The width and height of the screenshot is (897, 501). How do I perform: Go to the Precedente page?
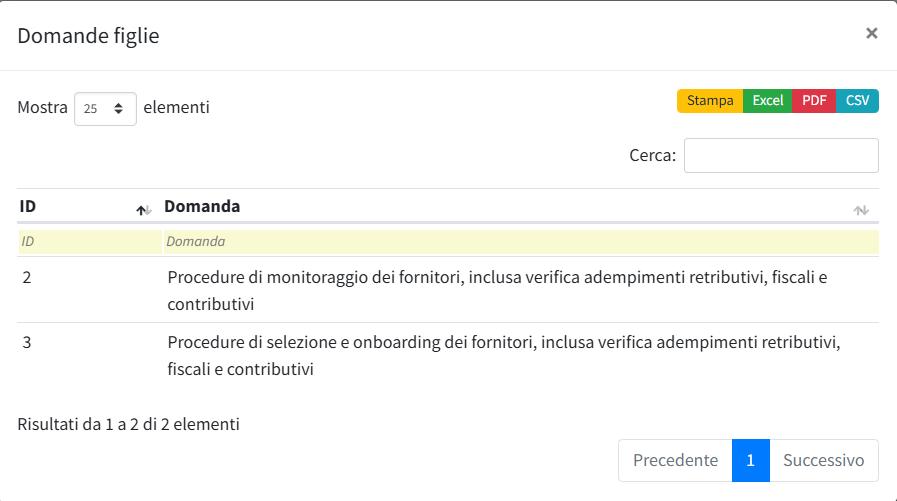pos(675,460)
